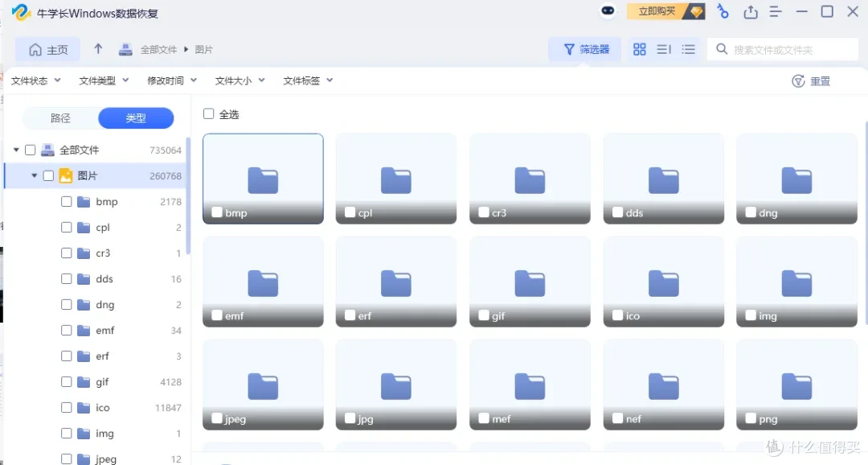Open the 修改时间 filter dropdown
868x465 pixels.
coord(172,80)
